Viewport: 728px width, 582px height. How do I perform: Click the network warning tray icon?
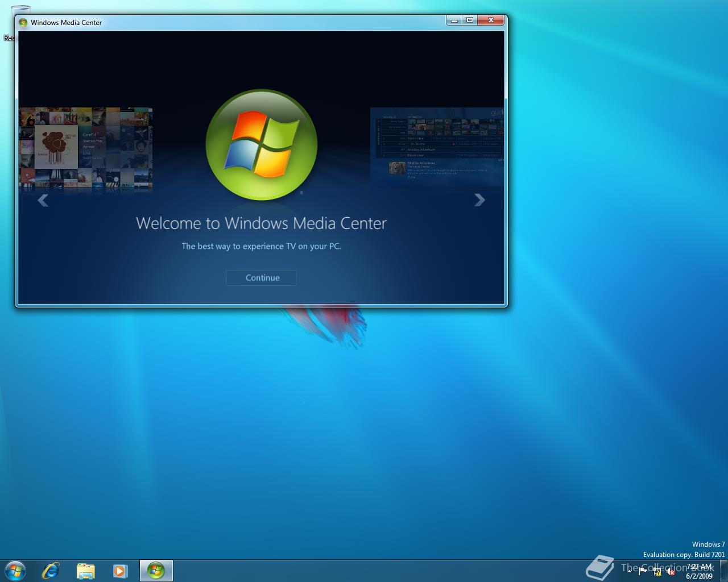[657, 572]
